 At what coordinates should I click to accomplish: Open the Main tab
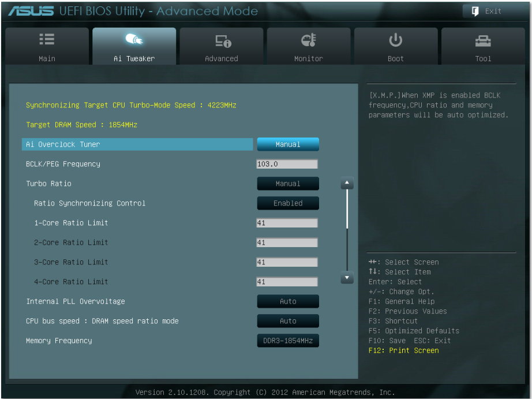tap(47, 46)
